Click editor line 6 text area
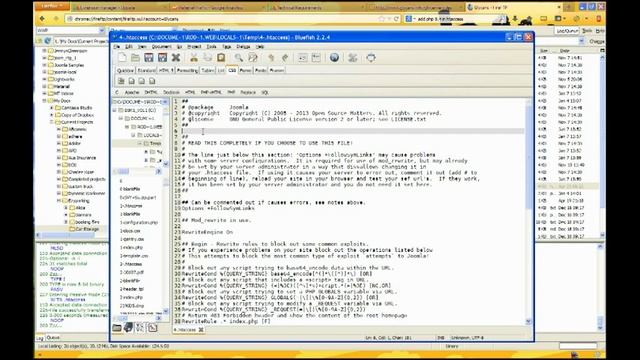 point(353,131)
